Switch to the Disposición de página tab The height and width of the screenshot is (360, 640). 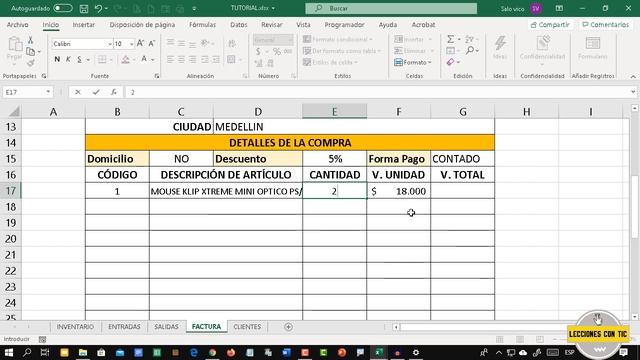point(142,25)
